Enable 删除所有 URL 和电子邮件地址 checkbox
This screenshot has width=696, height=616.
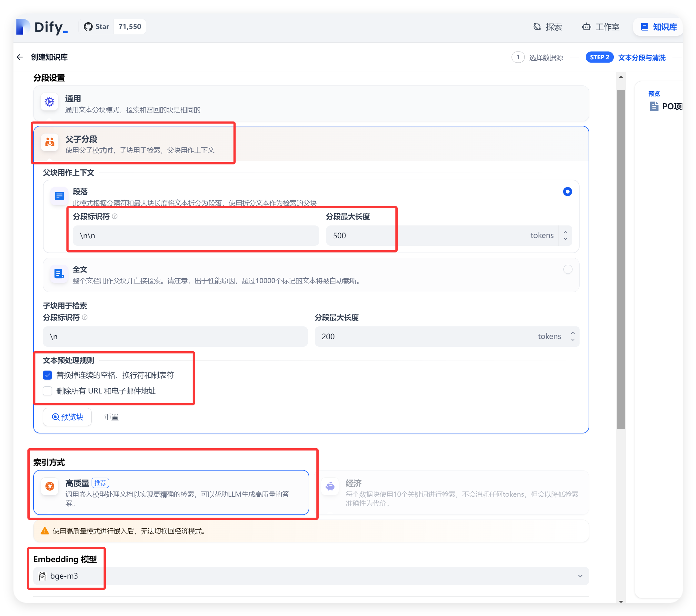coord(48,391)
